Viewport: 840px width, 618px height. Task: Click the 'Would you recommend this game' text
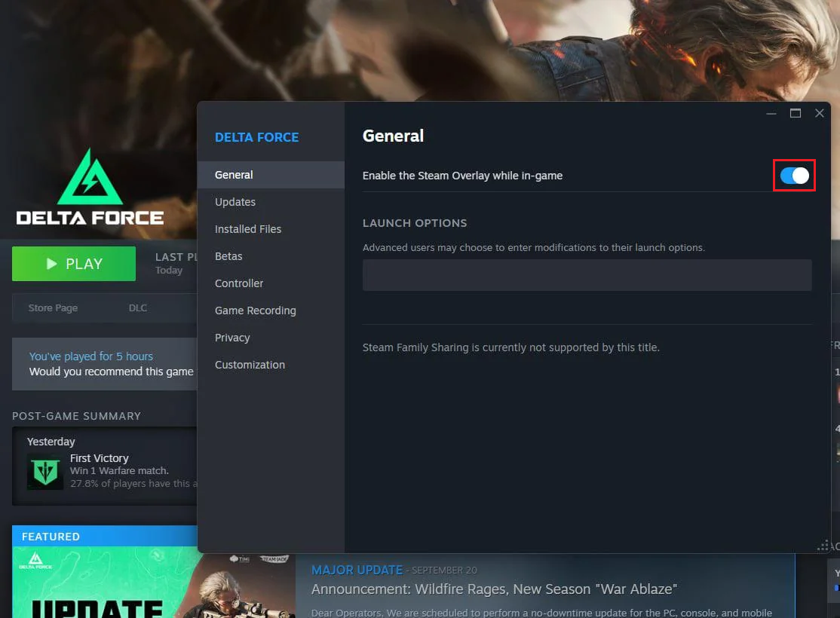[x=112, y=371]
